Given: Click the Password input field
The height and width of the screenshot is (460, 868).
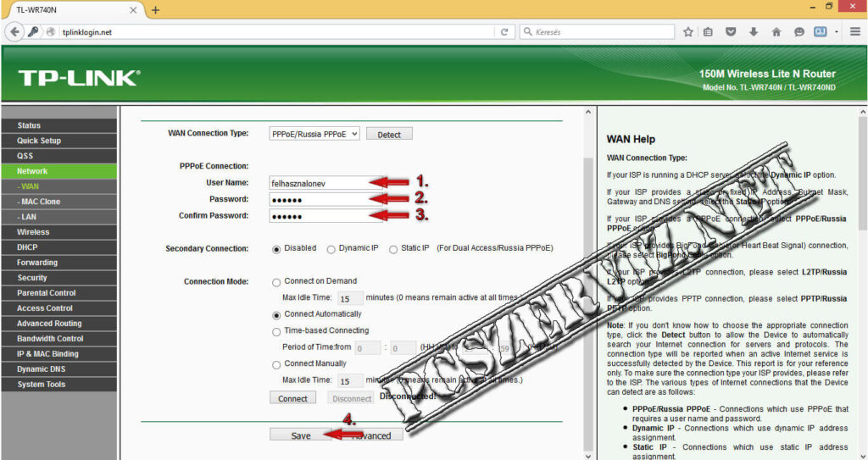Looking at the screenshot, I should click(x=325, y=200).
